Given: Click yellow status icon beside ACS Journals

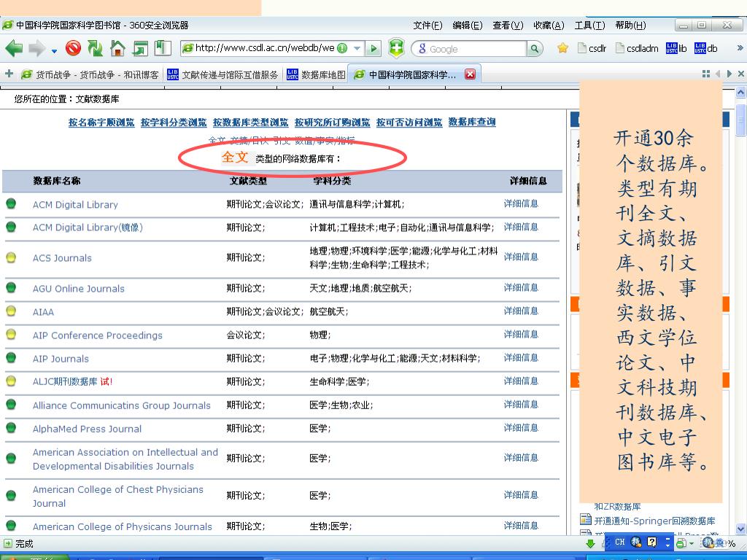Looking at the screenshot, I should (x=11, y=257).
